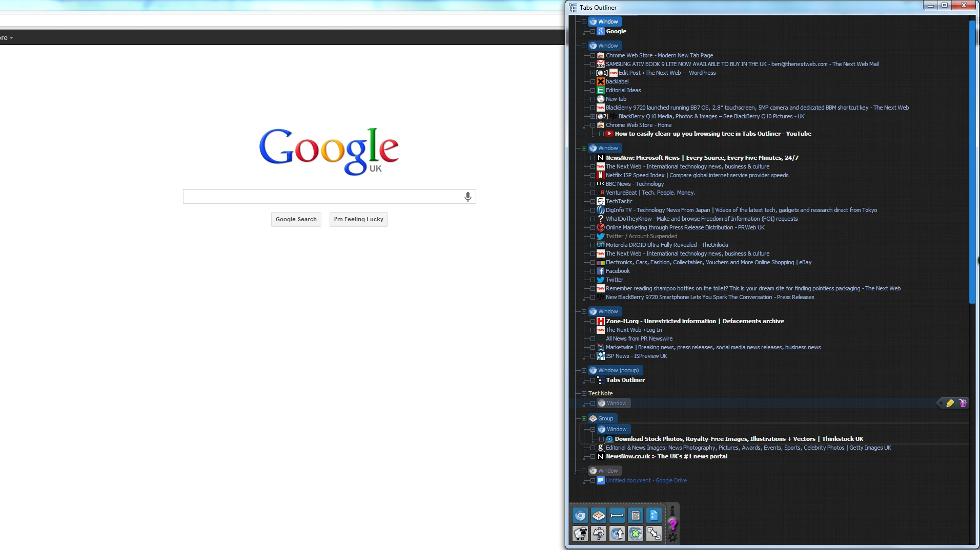
Task: Click the expand/collapse all plus-minus icon
Action: click(x=654, y=534)
